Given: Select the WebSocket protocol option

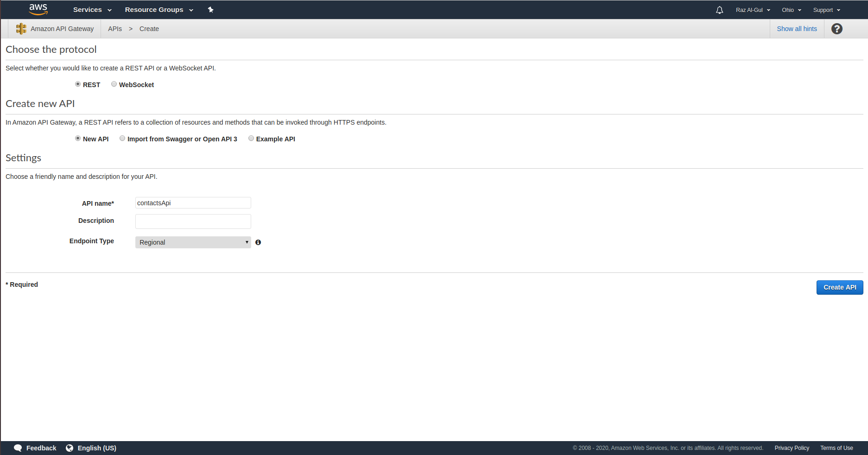Looking at the screenshot, I should pos(114,84).
